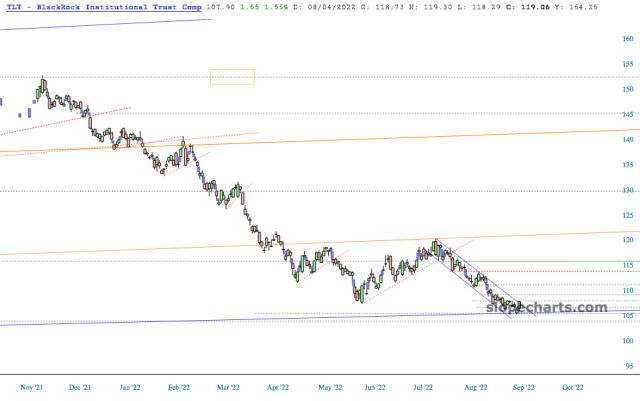Image resolution: width=640 pixels, height=401 pixels.
Task: Open the TLT BlackRock Institutional Trust link
Action: tap(104, 7)
